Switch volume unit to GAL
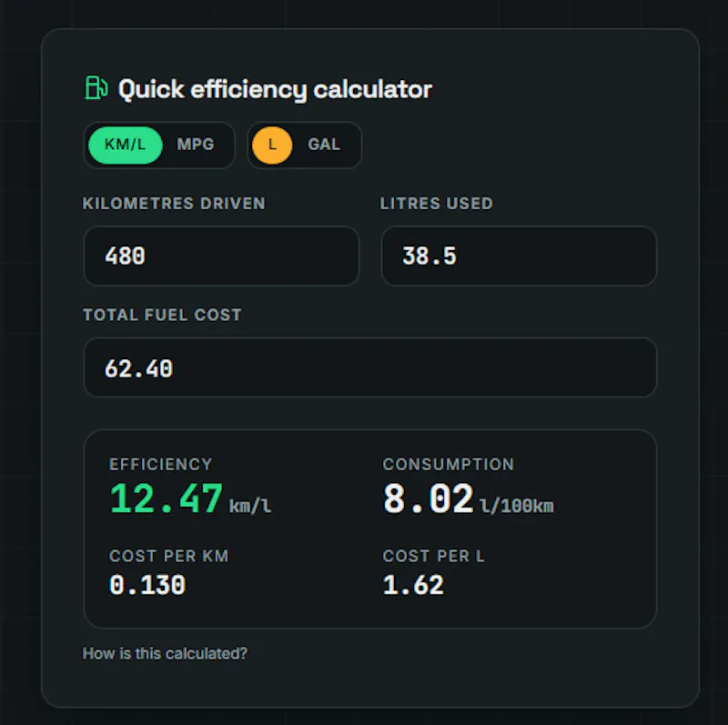 point(324,145)
